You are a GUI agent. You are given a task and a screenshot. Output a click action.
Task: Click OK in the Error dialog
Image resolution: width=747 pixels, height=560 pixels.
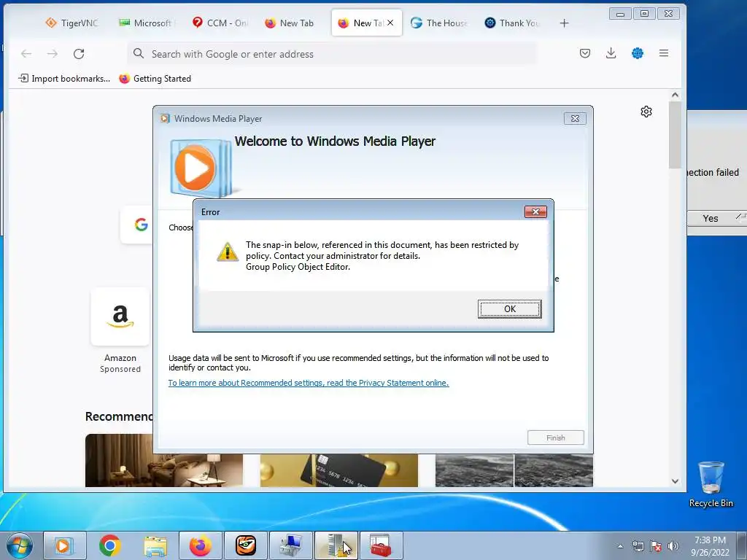point(509,309)
